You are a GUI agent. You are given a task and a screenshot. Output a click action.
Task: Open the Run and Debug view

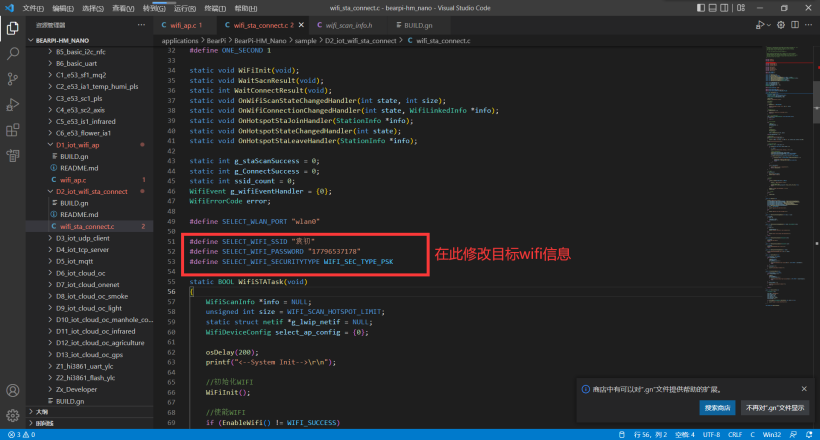pos(12,104)
